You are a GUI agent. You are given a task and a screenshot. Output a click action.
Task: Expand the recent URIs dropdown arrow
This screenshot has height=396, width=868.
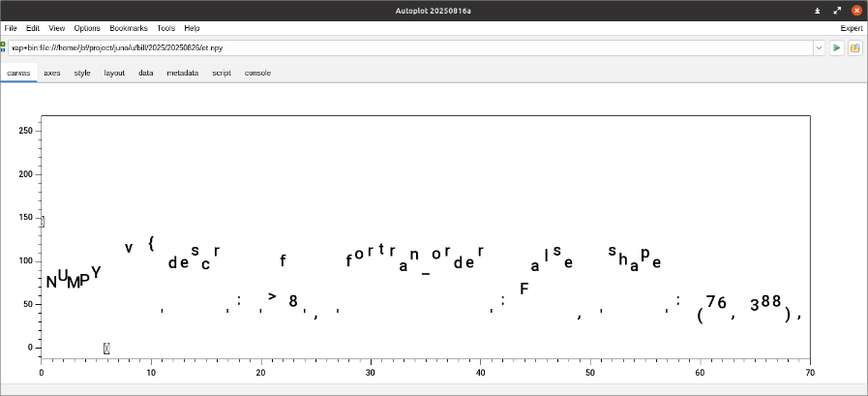[819, 47]
